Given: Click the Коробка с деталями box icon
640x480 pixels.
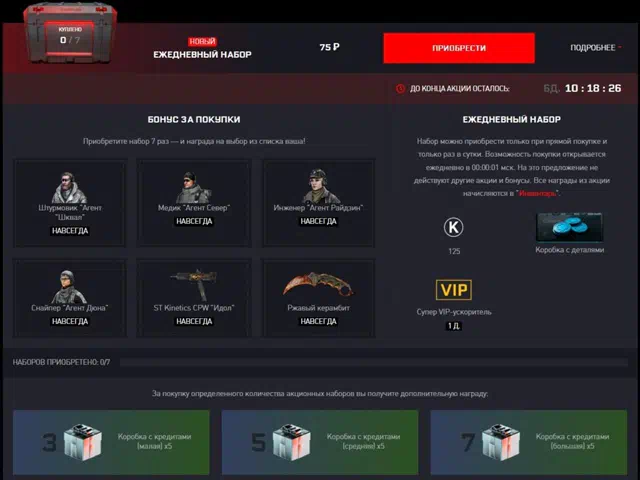Looking at the screenshot, I should 569,227.
